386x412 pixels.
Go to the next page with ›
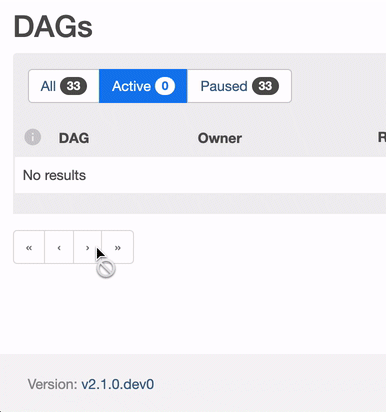tap(87, 247)
